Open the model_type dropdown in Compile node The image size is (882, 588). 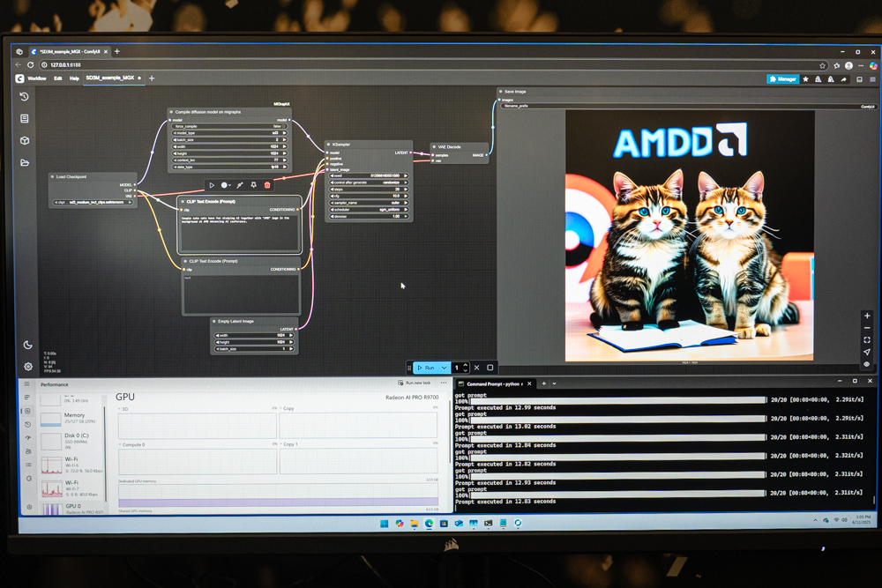tap(229, 133)
